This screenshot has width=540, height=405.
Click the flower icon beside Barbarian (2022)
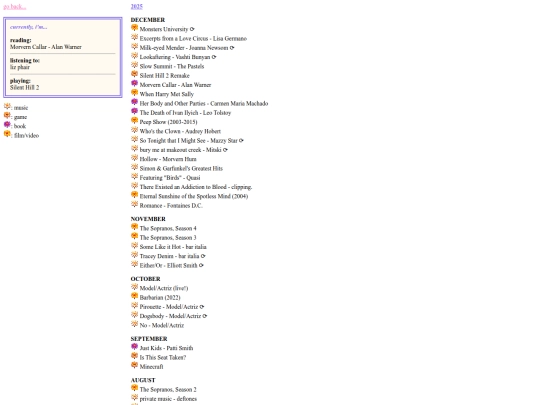click(x=135, y=297)
